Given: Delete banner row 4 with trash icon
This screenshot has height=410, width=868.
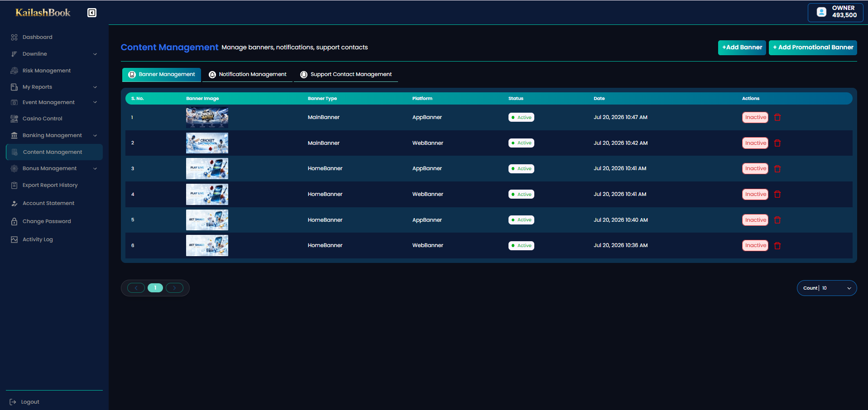Looking at the screenshot, I should pyautogui.click(x=777, y=194).
